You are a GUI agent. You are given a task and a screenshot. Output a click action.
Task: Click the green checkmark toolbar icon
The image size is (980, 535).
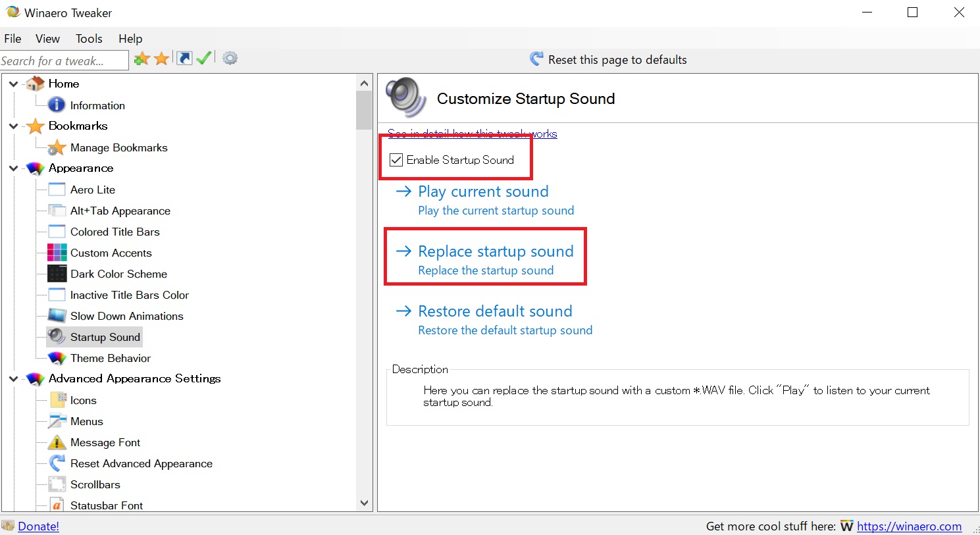point(204,59)
